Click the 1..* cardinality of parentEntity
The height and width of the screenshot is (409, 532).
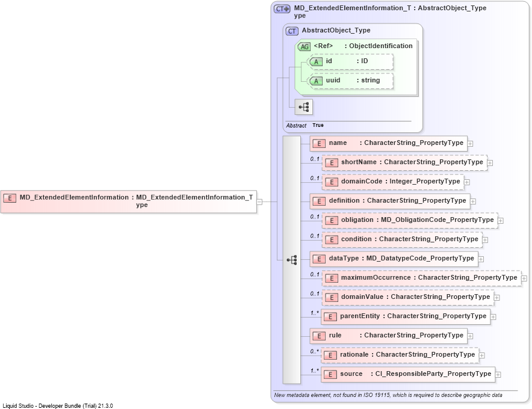pos(315,313)
